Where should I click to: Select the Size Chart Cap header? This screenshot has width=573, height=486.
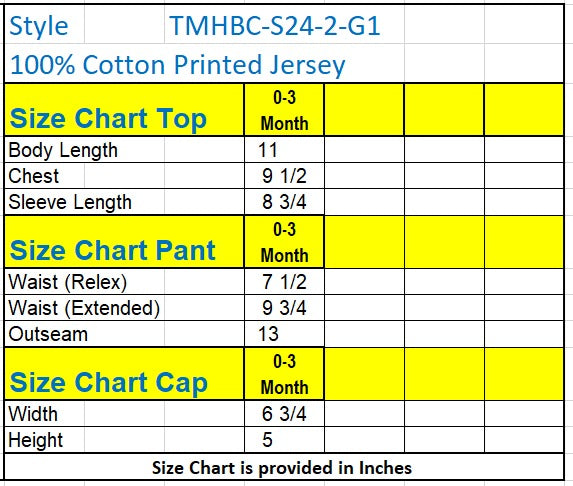pyautogui.click(x=124, y=374)
